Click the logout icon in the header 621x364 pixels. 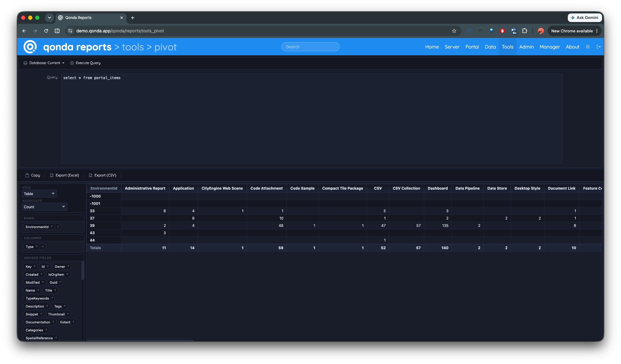[599, 47]
